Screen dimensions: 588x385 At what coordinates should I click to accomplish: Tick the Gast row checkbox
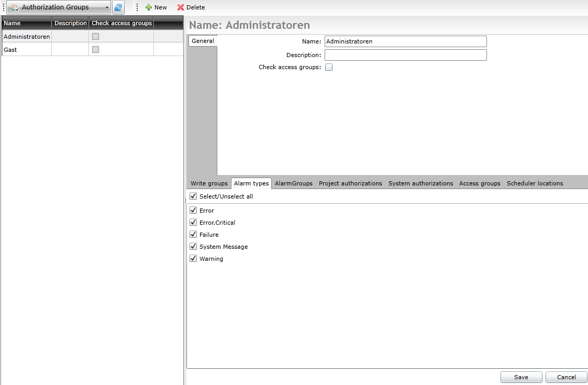pos(95,49)
